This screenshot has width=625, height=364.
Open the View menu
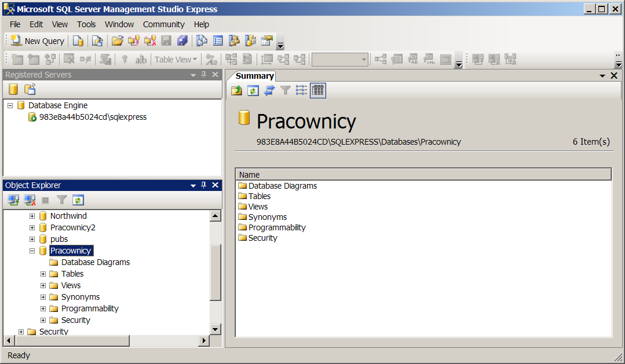point(60,24)
